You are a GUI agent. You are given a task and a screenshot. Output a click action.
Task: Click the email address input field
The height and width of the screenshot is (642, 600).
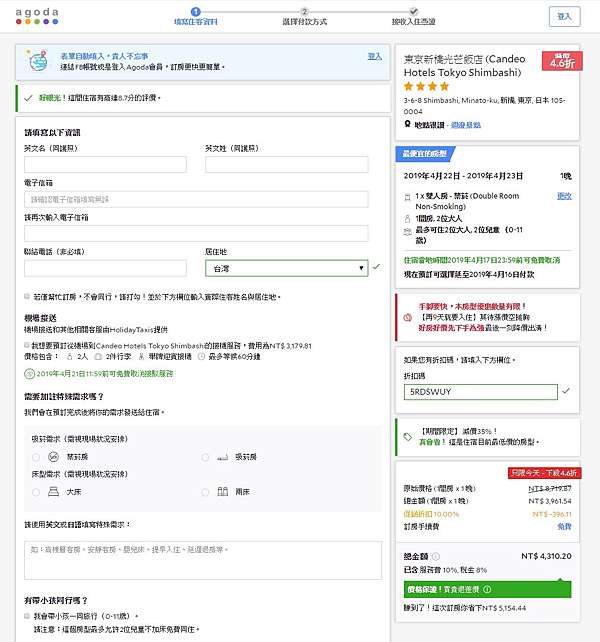tap(196, 199)
